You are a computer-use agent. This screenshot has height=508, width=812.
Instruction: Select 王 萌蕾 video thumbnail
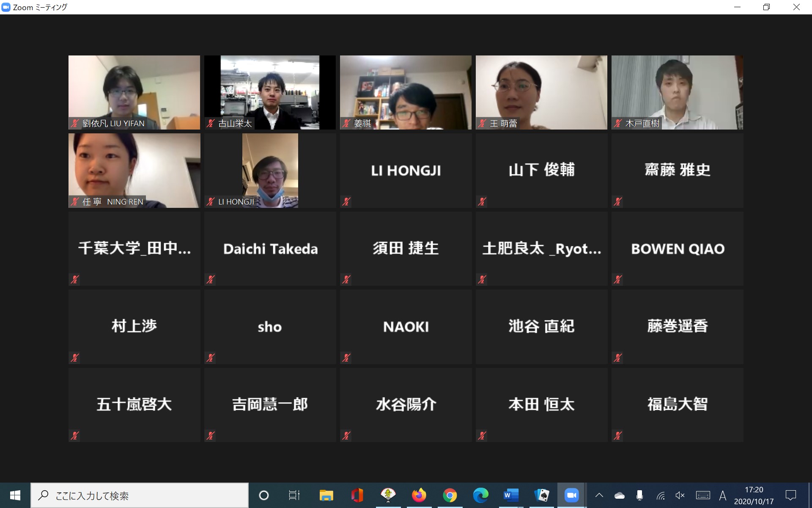pyautogui.click(x=541, y=92)
